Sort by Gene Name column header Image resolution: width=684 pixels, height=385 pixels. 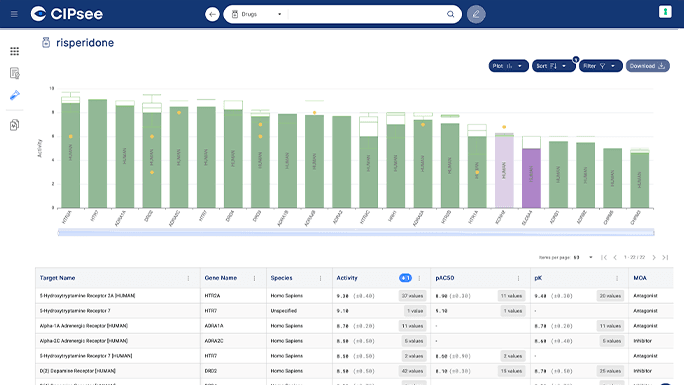pyautogui.click(x=221, y=278)
